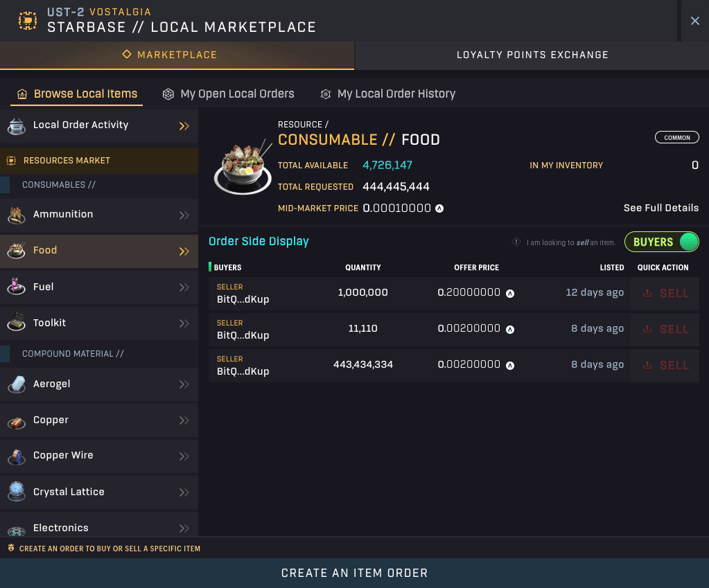This screenshot has width=709, height=588.
Task: Click the UST-2 Vostalgia starbase title
Action: (99, 12)
